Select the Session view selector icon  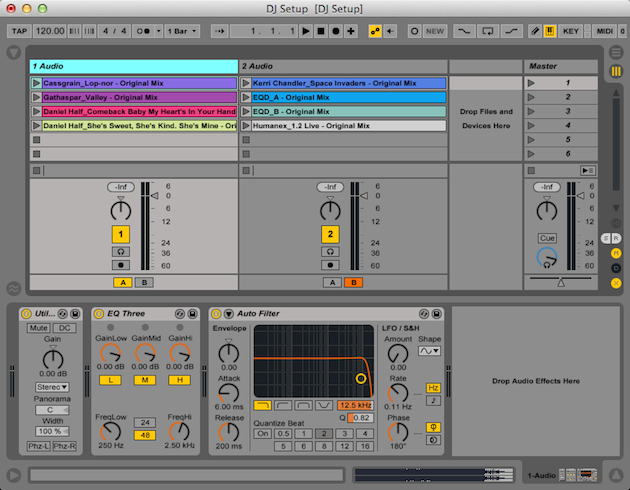click(x=616, y=71)
